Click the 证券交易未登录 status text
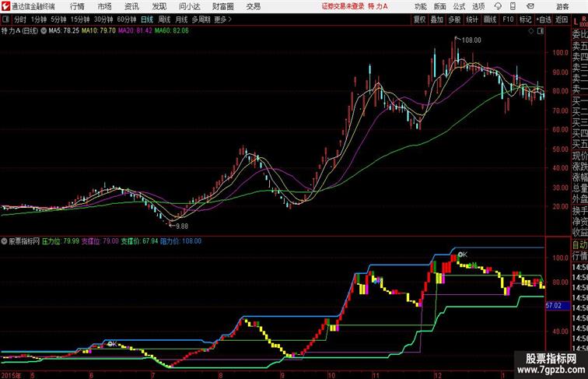Image resolution: width=588 pixels, height=379 pixels. pyautogui.click(x=343, y=6)
